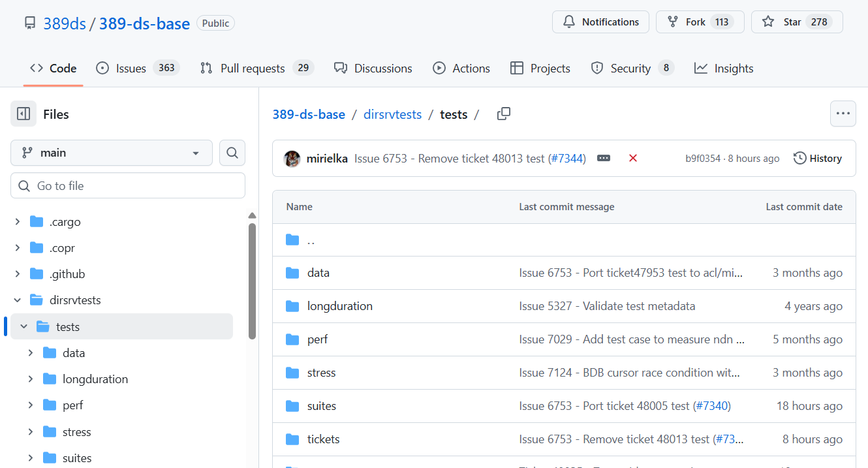
Task: Open pull request #7344 link
Action: coord(566,158)
